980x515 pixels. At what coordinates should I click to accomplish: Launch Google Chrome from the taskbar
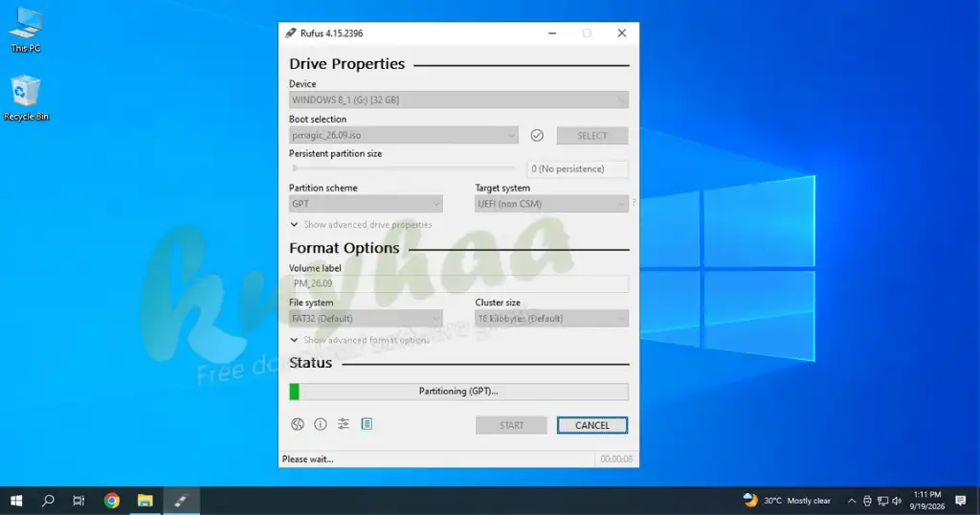(x=112, y=501)
